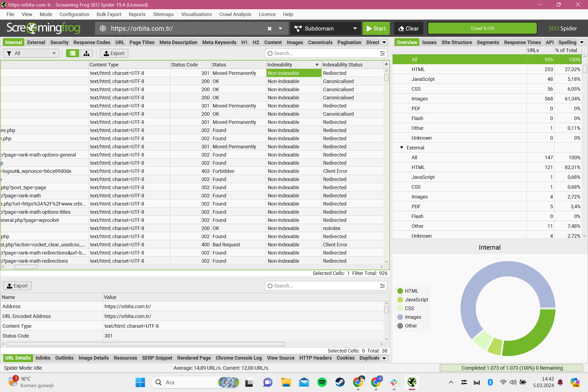Export the URL details lower panel
The image size is (588, 392).
pos(17,286)
